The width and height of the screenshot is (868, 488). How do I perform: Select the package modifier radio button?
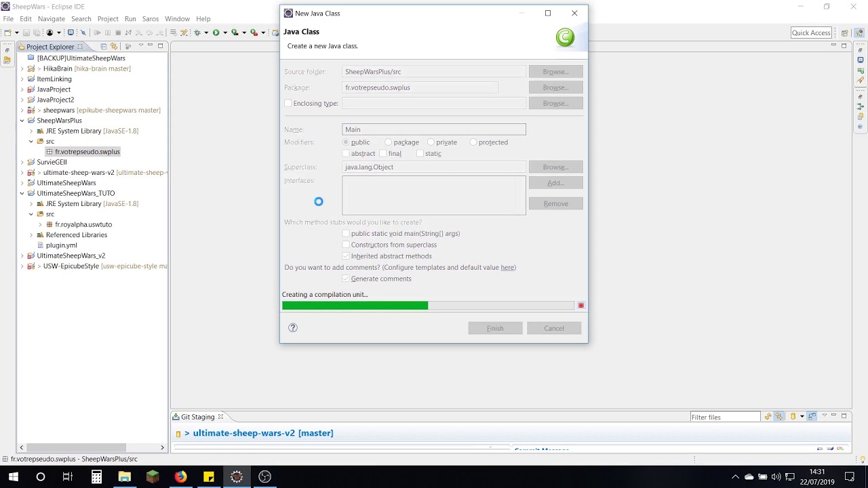(x=388, y=142)
